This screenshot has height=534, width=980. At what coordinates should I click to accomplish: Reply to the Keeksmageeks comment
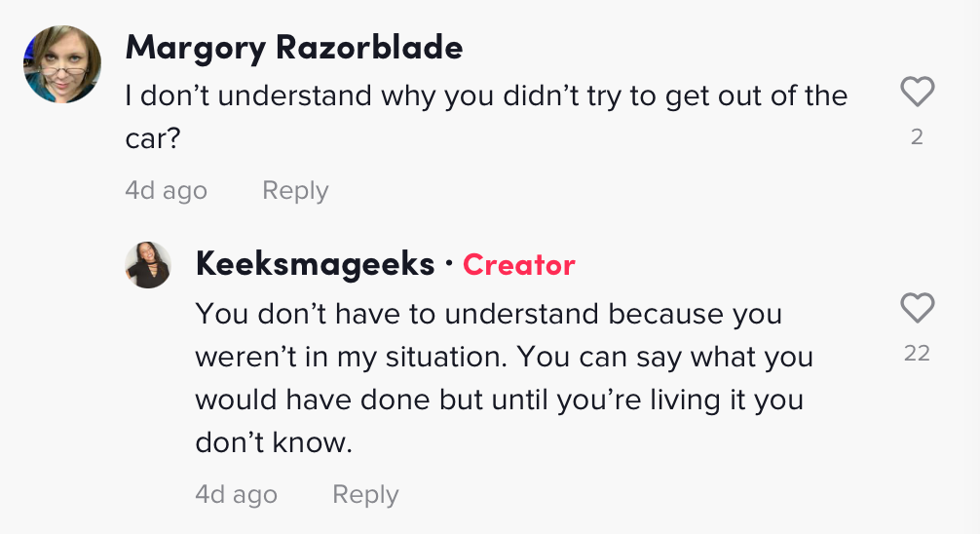tap(365, 495)
